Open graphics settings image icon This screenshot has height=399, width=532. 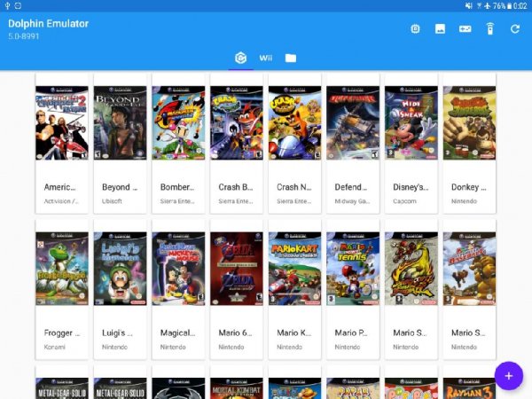[x=440, y=29]
